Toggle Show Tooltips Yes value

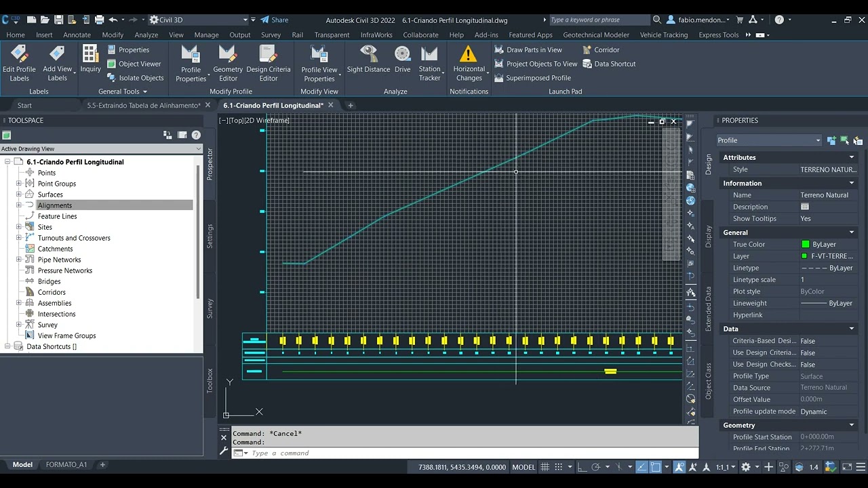(x=806, y=219)
